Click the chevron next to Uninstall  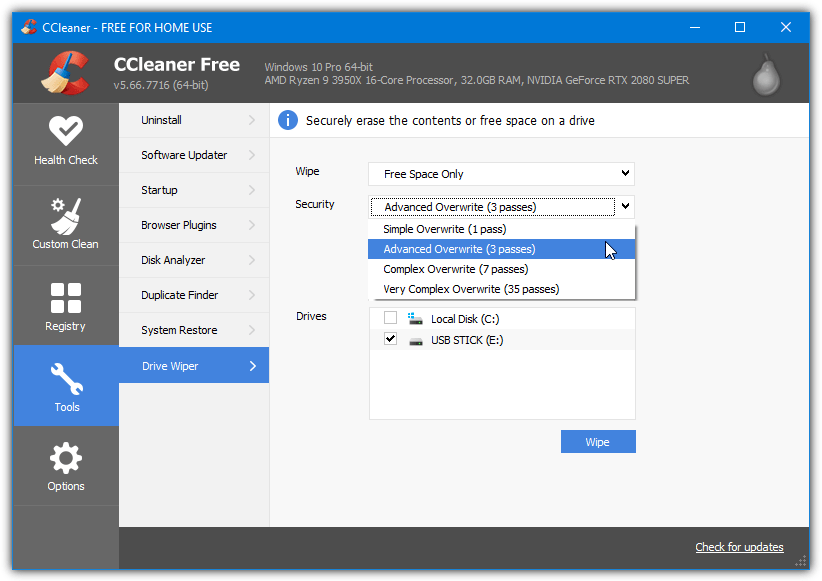[x=252, y=120]
